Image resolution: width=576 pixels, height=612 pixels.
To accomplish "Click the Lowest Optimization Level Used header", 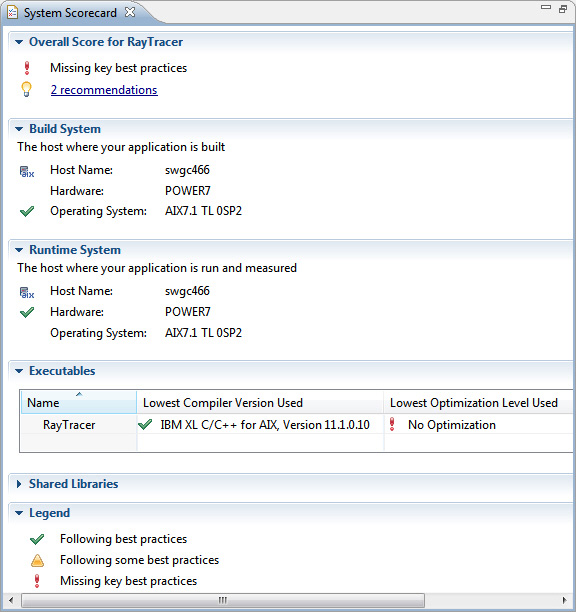I will click(x=478, y=402).
